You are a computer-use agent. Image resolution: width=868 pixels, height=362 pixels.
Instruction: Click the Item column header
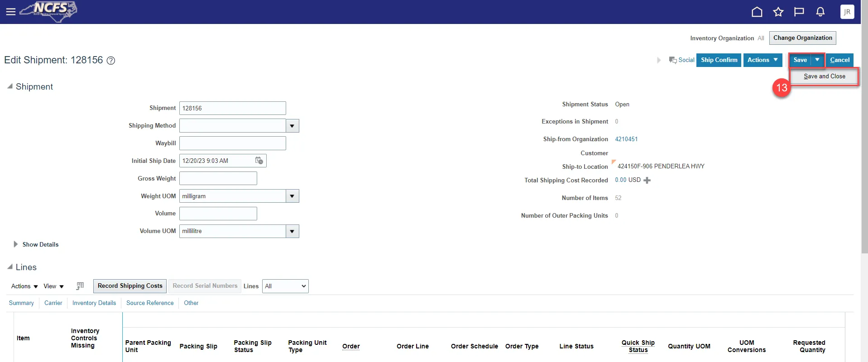23,338
